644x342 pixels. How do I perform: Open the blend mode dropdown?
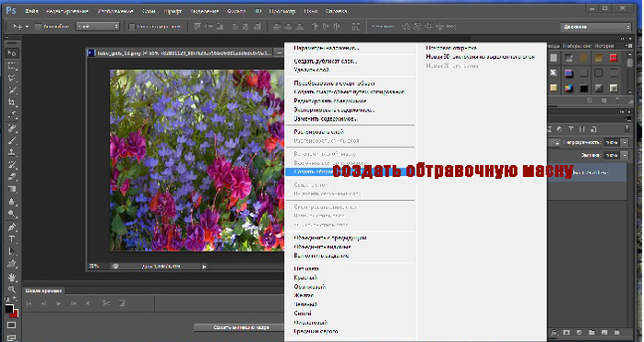pyautogui.click(x=555, y=143)
